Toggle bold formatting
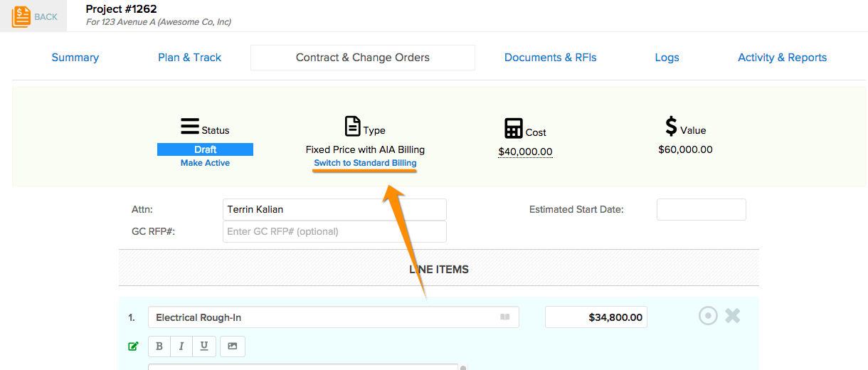 [159, 347]
